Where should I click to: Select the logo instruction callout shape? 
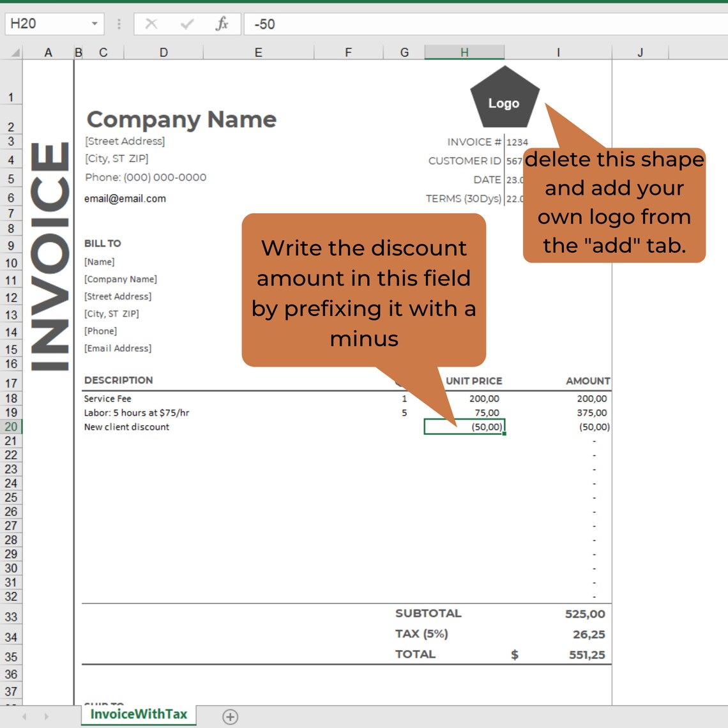click(x=613, y=203)
